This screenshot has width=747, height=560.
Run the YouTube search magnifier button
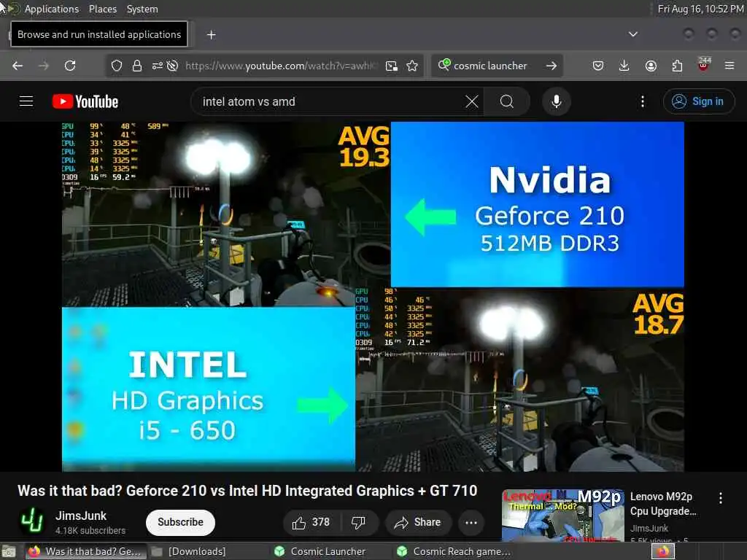point(507,101)
